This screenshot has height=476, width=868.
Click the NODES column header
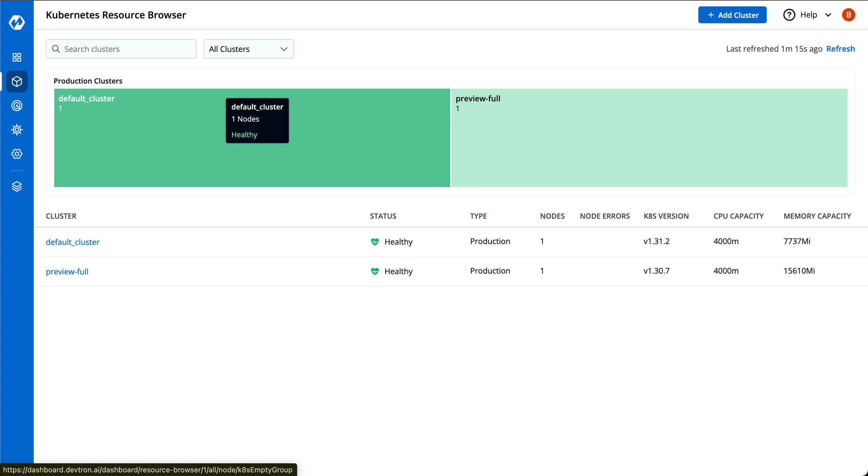point(552,216)
